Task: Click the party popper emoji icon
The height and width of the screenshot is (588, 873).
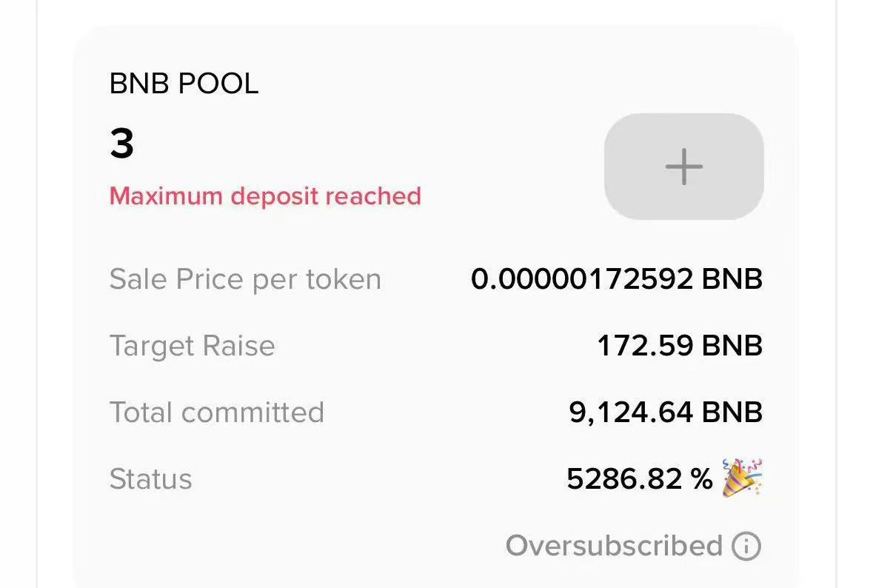Action: coord(742,478)
